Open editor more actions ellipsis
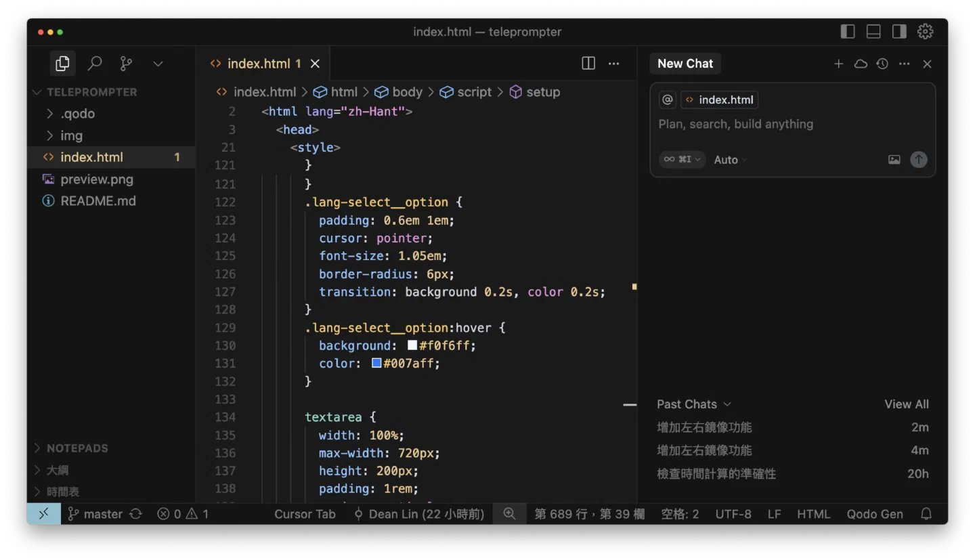 pos(613,64)
